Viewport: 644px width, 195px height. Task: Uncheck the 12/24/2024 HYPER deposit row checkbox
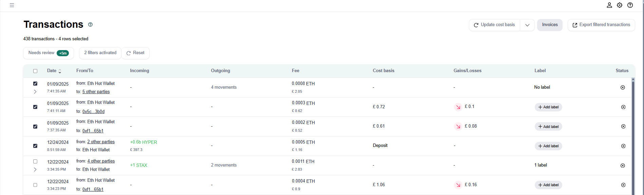click(35, 146)
